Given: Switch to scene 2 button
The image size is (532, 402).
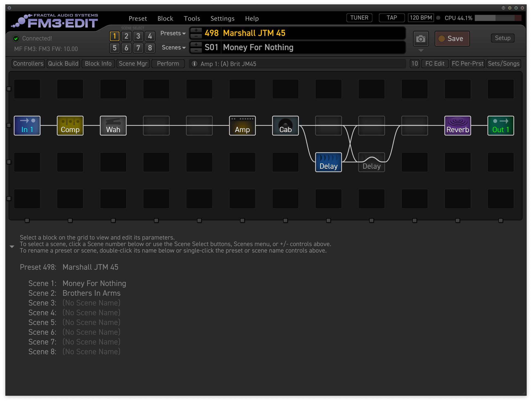Looking at the screenshot, I should point(126,36).
